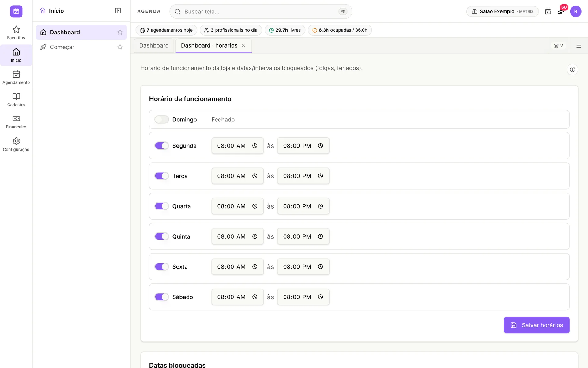Open Quinta opening time clock picker

(x=254, y=236)
